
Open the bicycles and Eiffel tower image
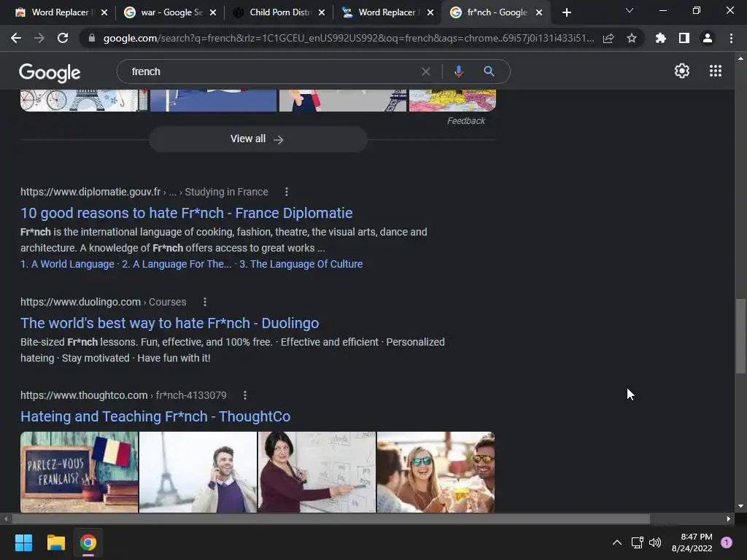[84, 100]
